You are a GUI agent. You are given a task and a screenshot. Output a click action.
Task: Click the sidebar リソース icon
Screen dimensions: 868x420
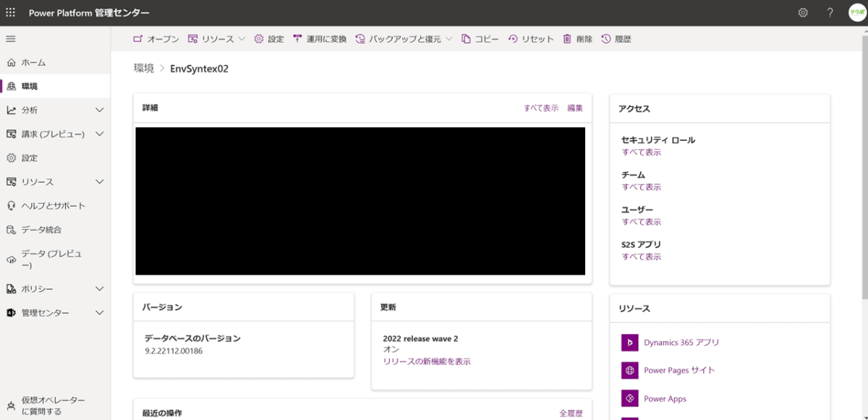click(11, 181)
